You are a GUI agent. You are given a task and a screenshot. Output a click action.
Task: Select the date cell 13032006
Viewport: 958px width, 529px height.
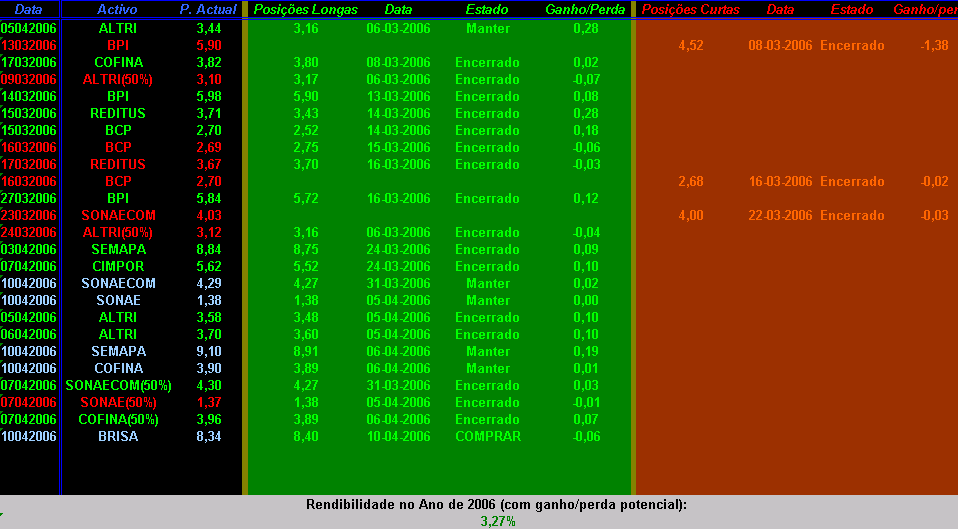pyautogui.click(x=29, y=45)
